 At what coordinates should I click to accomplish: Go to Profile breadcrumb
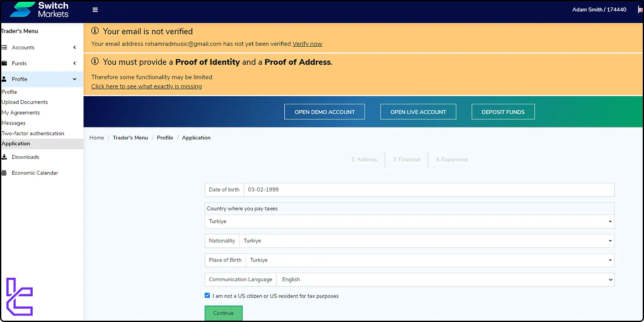point(165,138)
